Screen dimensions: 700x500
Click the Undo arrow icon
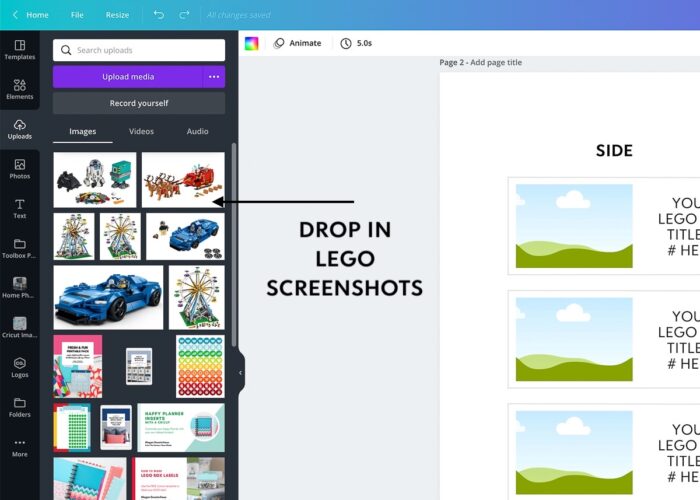click(x=160, y=15)
